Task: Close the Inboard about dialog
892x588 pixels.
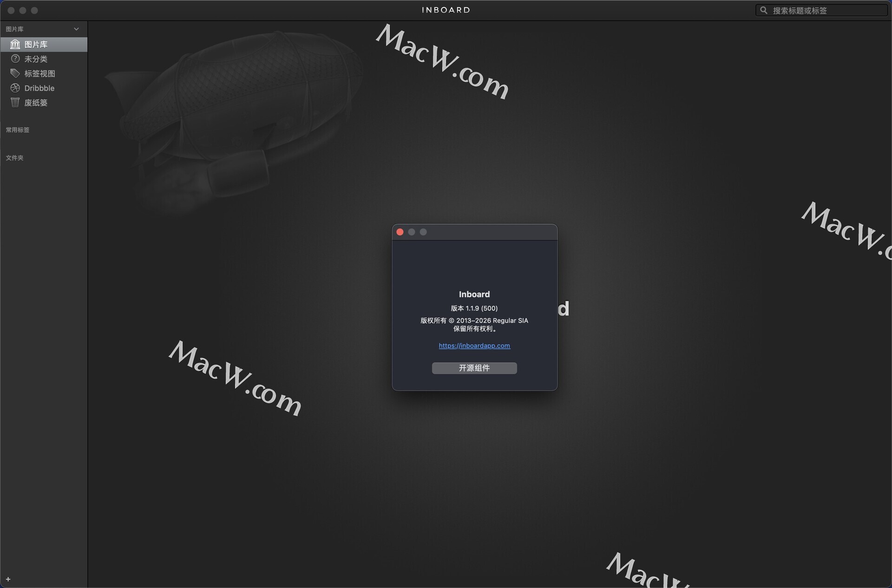Action: click(400, 232)
